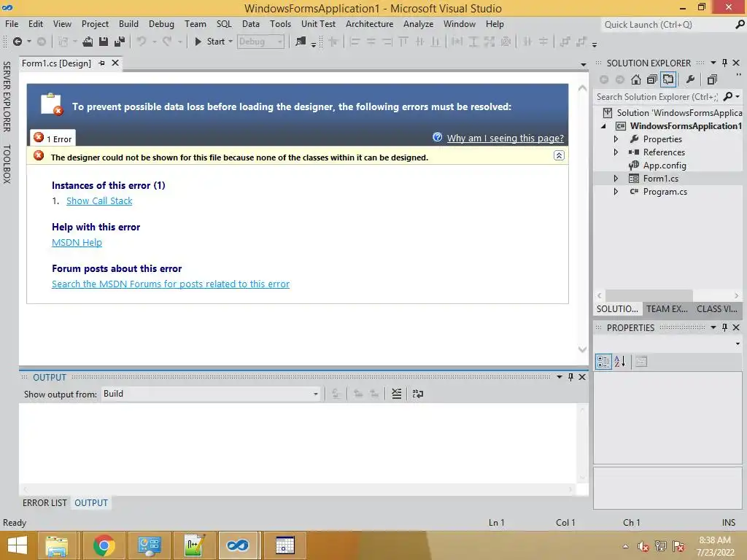Open the Unit Test menu
This screenshot has width=747, height=560.
click(318, 24)
